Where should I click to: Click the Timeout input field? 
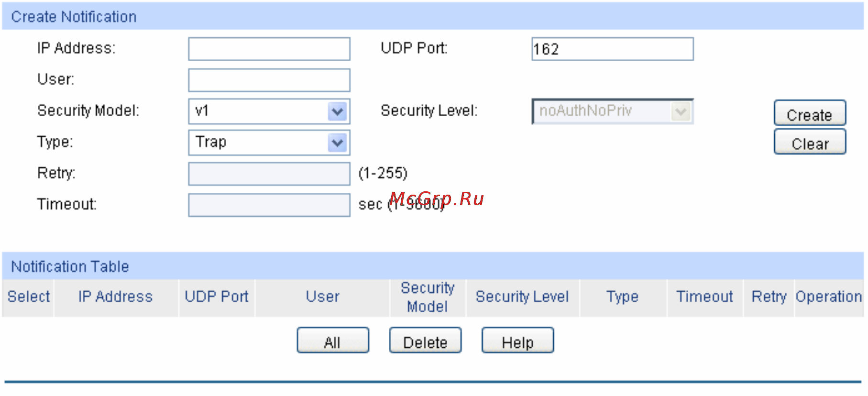[269, 205]
